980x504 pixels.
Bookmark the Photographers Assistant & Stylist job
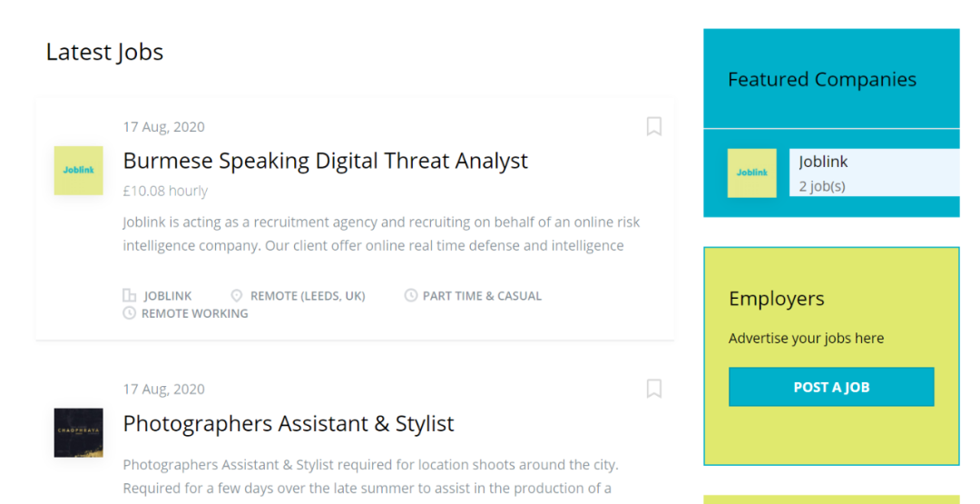click(x=653, y=389)
